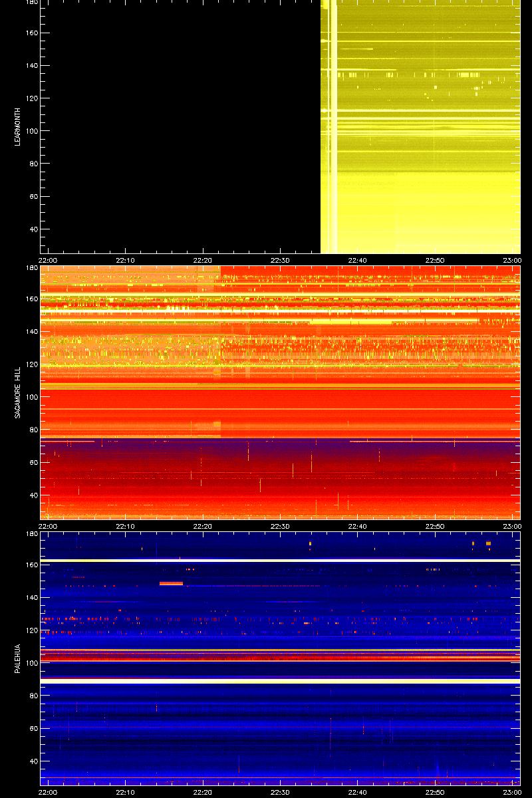Pick the 60 frequency label on the Palehua axis
Image resolution: width=532 pixels, height=798 pixels.
point(33,729)
